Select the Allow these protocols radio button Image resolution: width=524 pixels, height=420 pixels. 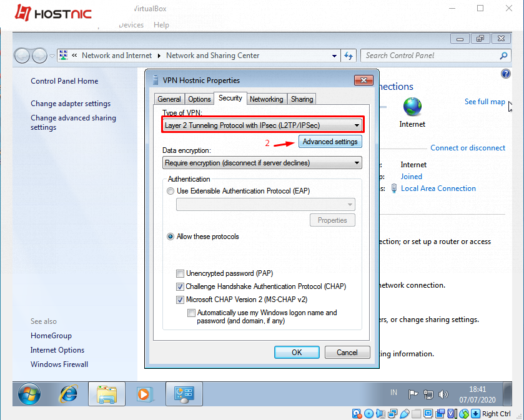[171, 237]
